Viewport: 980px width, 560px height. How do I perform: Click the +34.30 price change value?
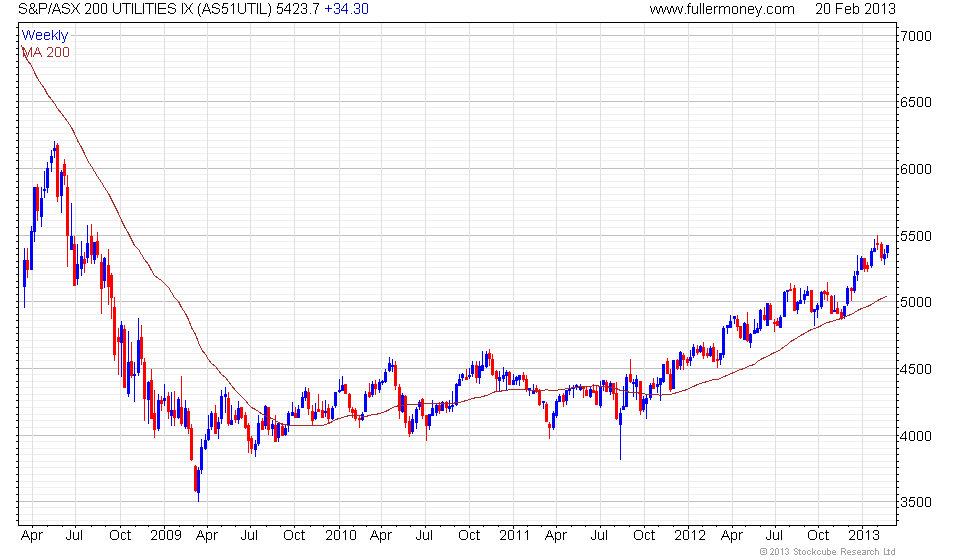click(x=346, y=9)
